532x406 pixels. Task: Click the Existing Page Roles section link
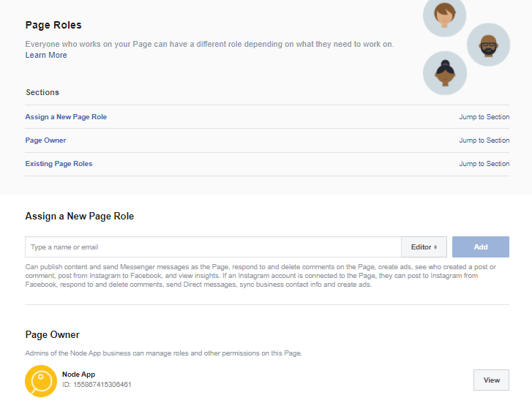tap(59, 163)
